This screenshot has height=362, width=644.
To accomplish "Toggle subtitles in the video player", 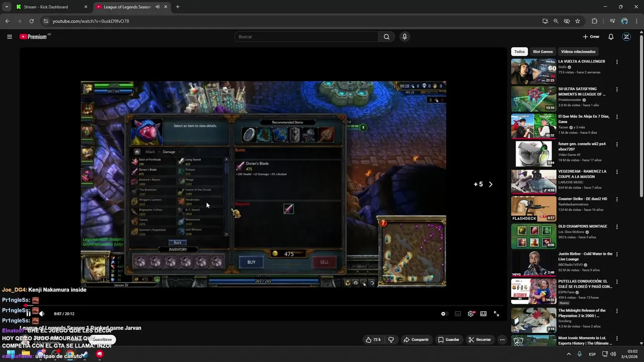I will pyautogui.click(x=458, y=314).
